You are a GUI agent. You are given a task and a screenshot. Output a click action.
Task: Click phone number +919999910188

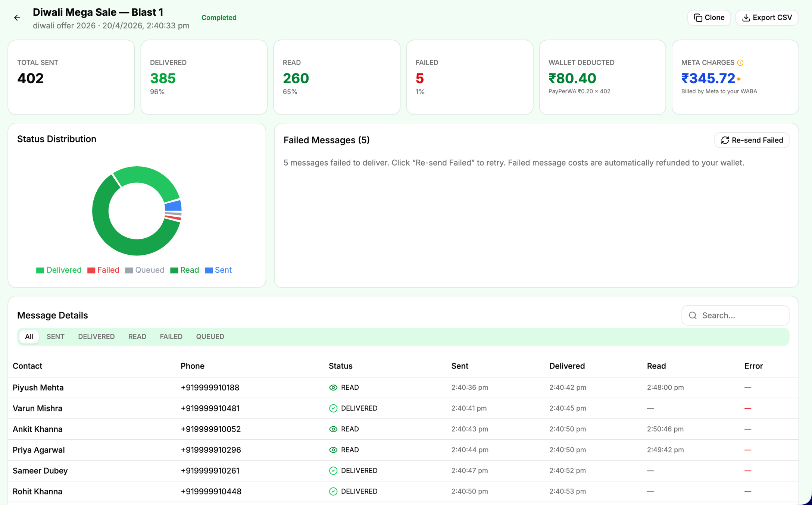click(x=210, y=388)
